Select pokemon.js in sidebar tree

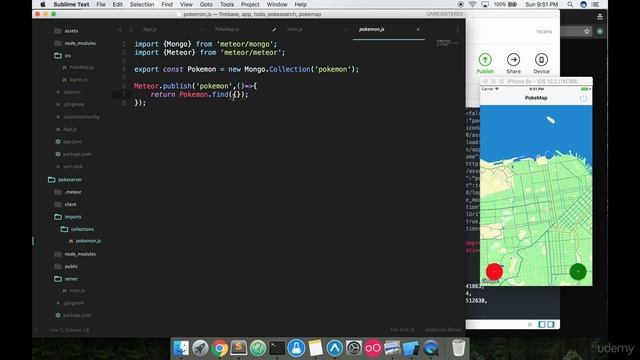(x=88, y=241)
